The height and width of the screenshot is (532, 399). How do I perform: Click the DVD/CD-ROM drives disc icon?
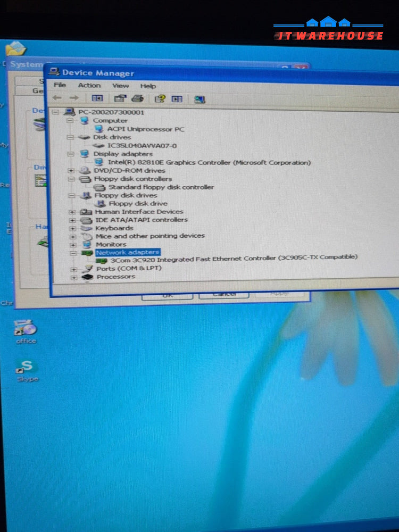pyautogui.click(x=85, y=170)
